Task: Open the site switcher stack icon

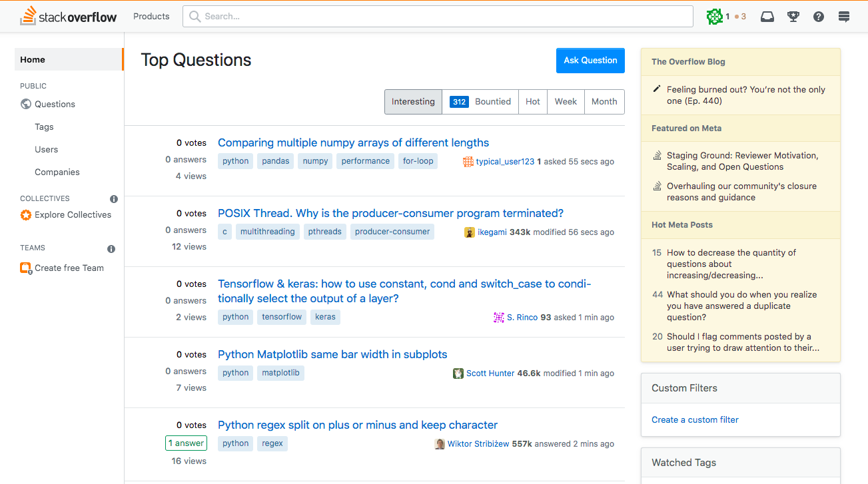Action: 844,17
